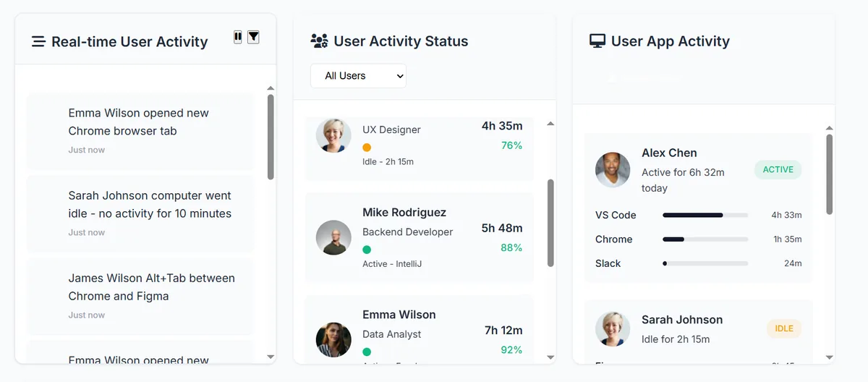Click the UX Designer's avatar photo
The image size is (868, 382).
coord(333,135)
